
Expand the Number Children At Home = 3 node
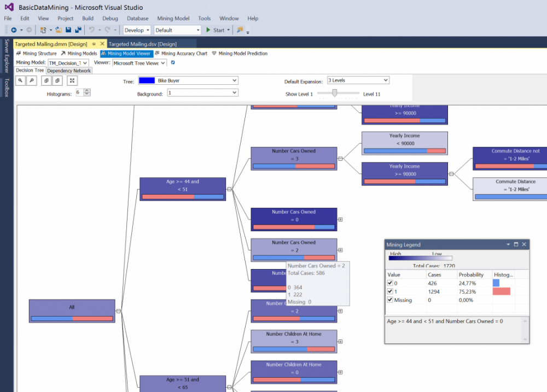[x=340, y=342]
